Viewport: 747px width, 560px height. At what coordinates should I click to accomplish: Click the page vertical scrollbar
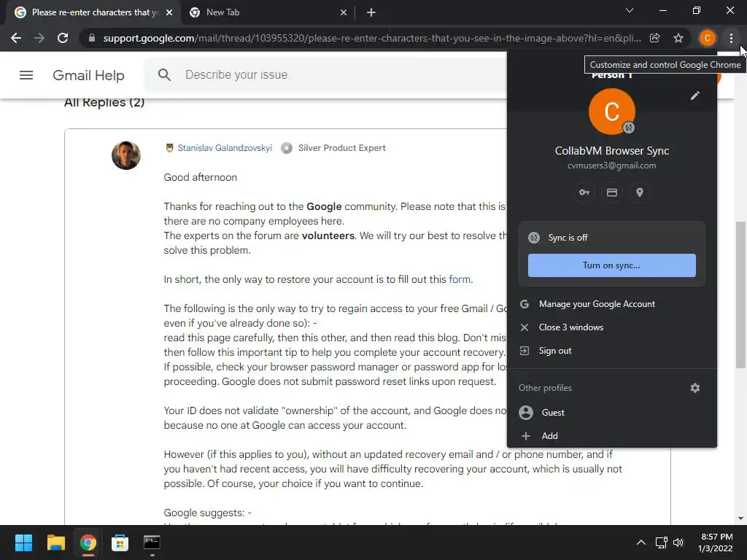(740, 295)
